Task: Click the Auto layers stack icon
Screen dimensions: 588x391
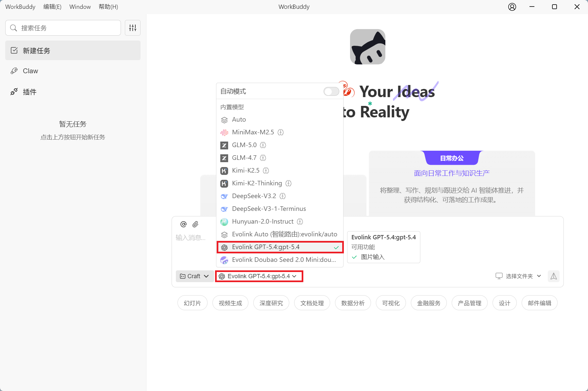Action: coord(224,120)
